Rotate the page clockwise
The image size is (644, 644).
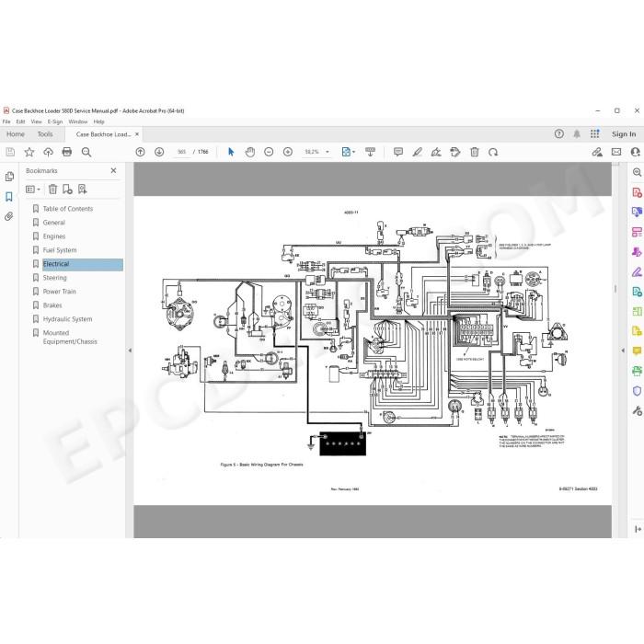(x=493, y=152)
